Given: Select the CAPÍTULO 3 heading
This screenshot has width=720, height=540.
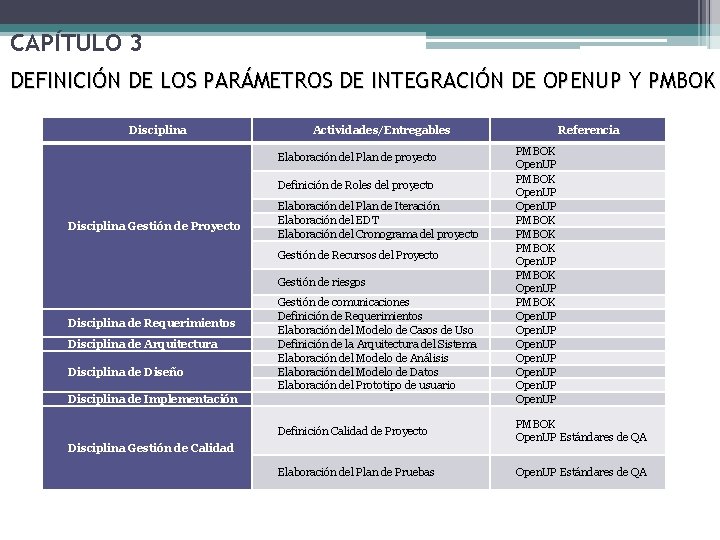Looking at the screenshot, I should [x=76, y=43].
